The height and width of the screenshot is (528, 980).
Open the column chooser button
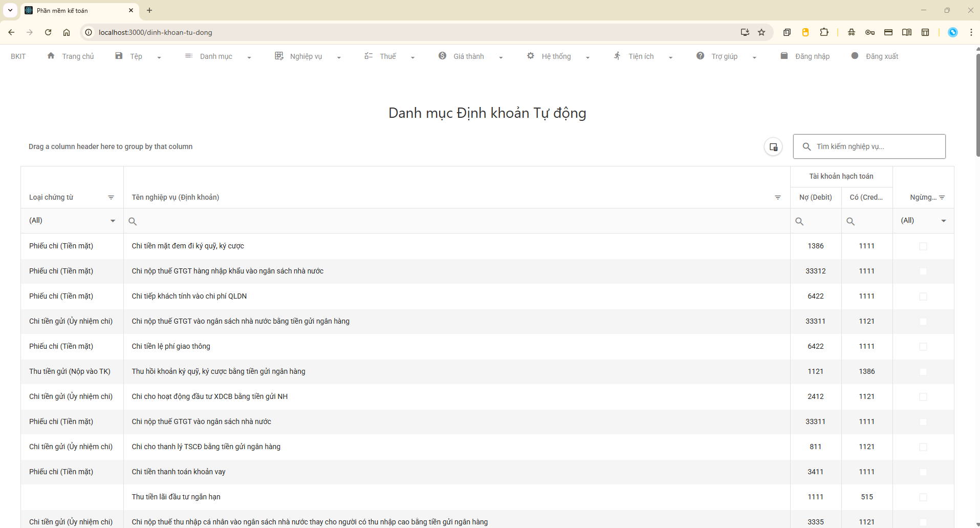tap(773, 147)
